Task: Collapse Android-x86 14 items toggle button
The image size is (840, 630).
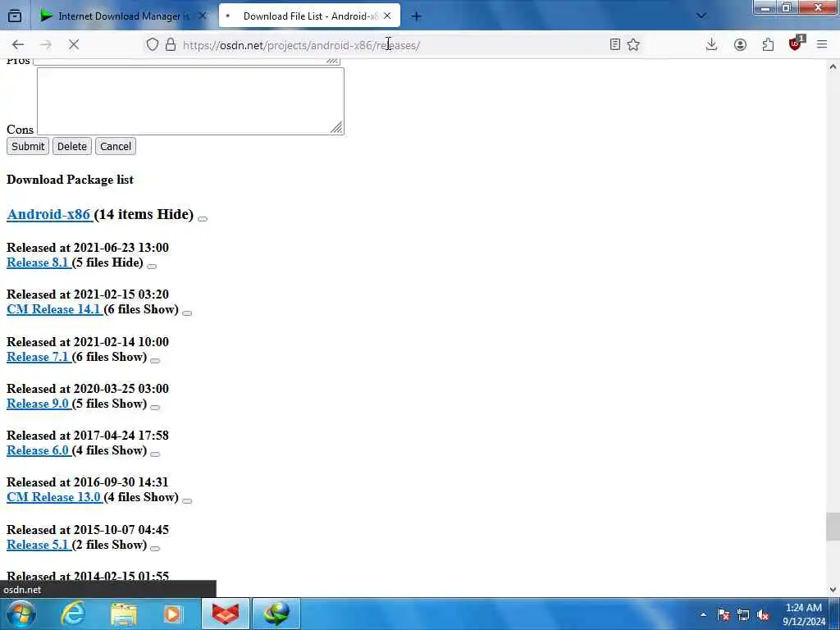Action: pos(203,218)
